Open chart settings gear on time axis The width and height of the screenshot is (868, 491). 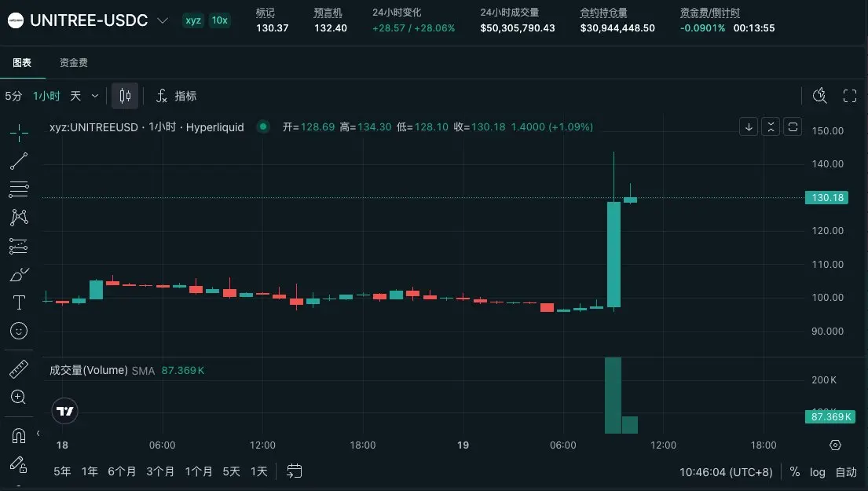pyautogui.click(x=835, y=445)
